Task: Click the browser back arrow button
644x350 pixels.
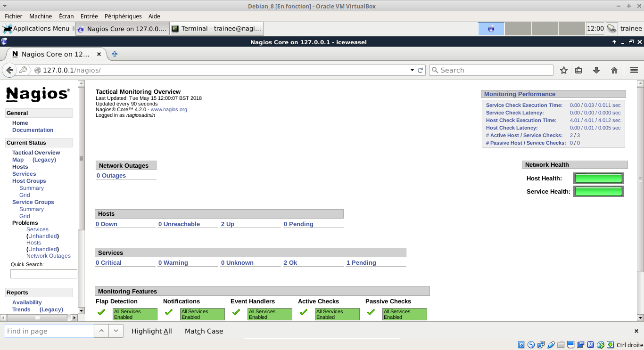Action: pos(9,70)
